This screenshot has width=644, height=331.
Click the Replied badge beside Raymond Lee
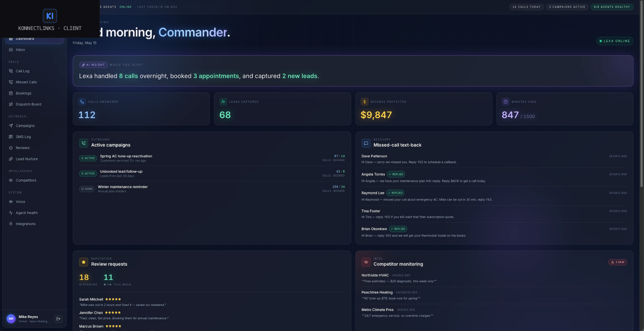(395, 193)
